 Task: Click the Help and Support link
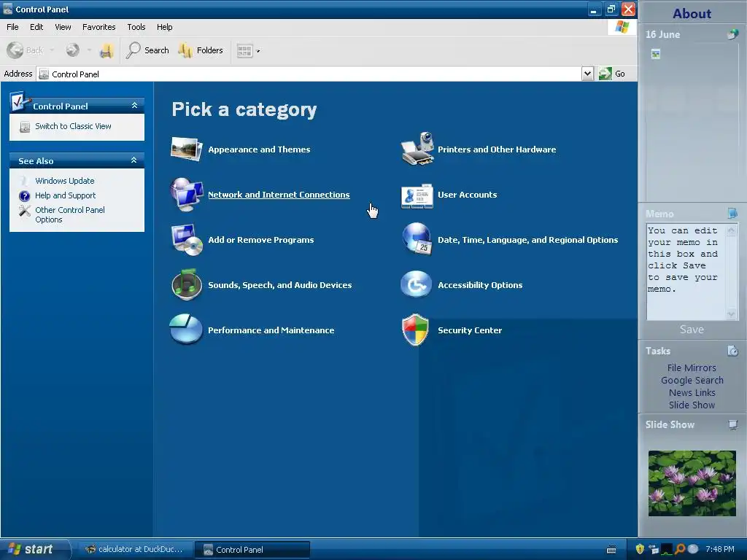65,195
